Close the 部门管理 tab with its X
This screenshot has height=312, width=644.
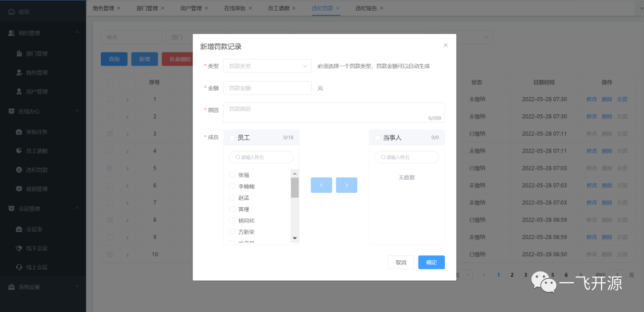point(163,8)
